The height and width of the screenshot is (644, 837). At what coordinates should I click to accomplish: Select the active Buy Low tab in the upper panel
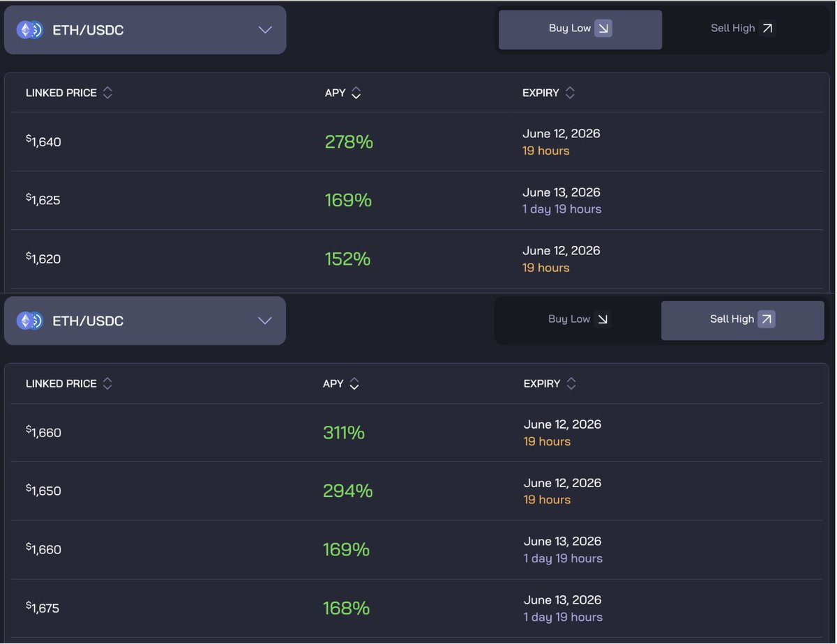pos(580,29)
